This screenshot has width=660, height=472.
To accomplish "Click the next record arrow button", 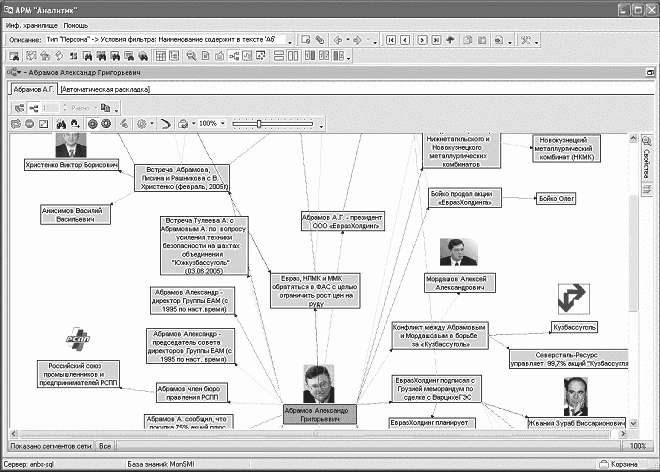I will point(423,40).
